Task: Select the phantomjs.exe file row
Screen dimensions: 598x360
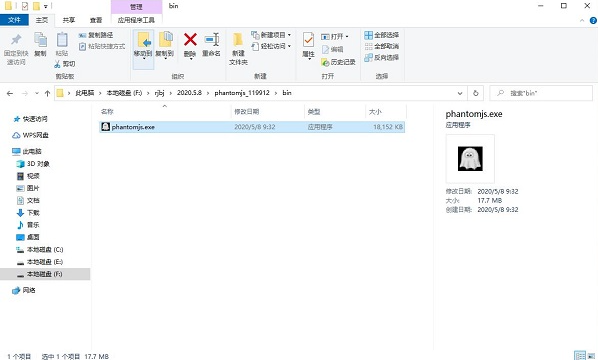Action: click(252, 127)
